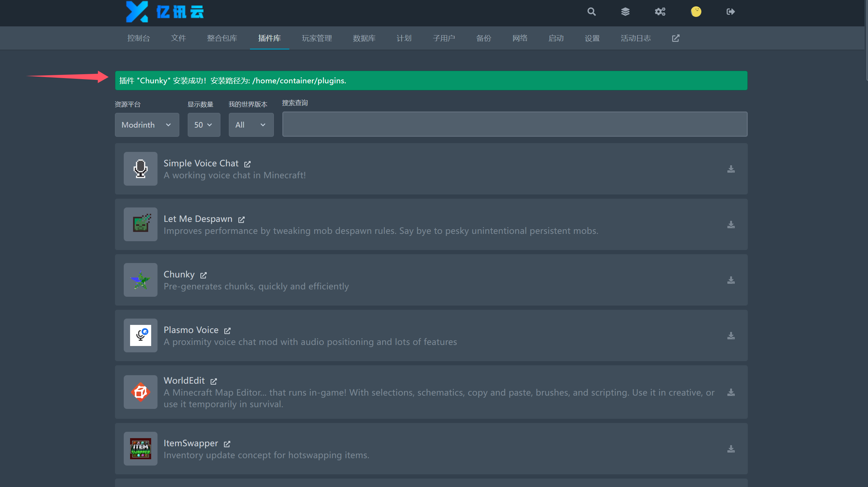The width and height of the screenshot is (868, 487).
Task: Open admin settings gears icon
Action: pos(660,12)
